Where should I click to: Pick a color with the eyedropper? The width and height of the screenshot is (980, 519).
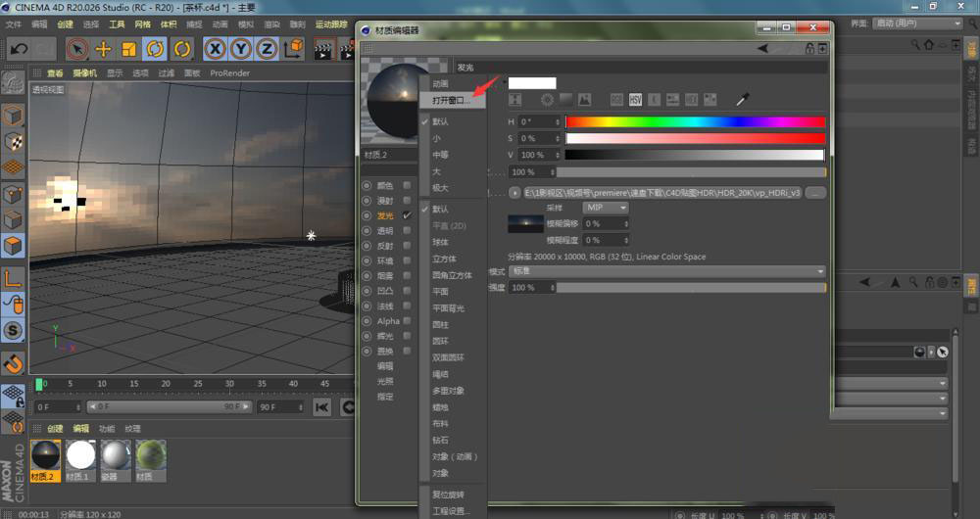(742, 99)
